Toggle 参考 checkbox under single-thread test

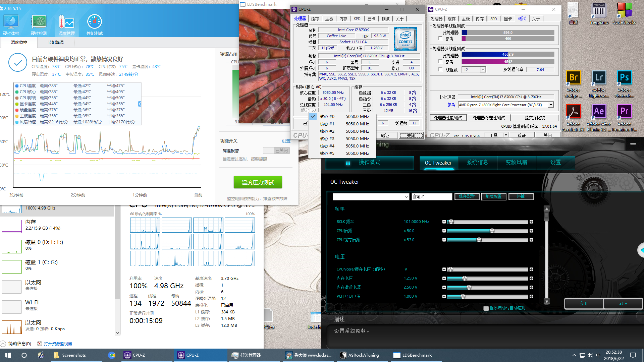coord(441,39)
